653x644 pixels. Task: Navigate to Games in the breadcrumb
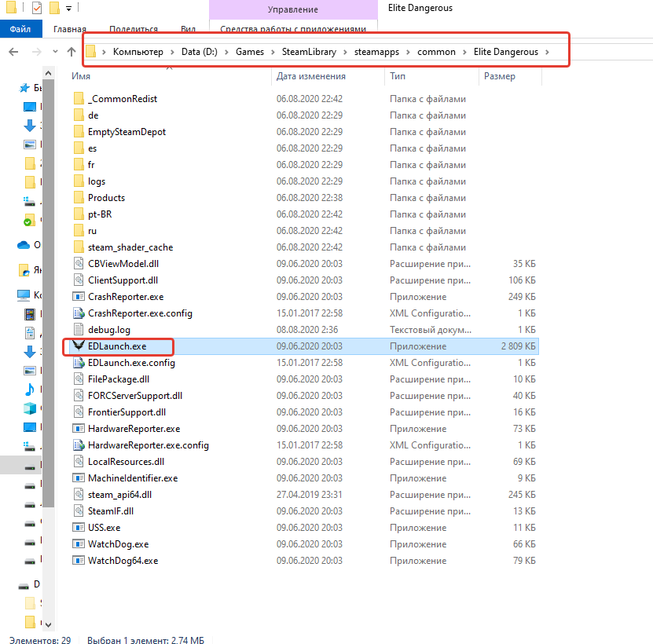[250, 52]
